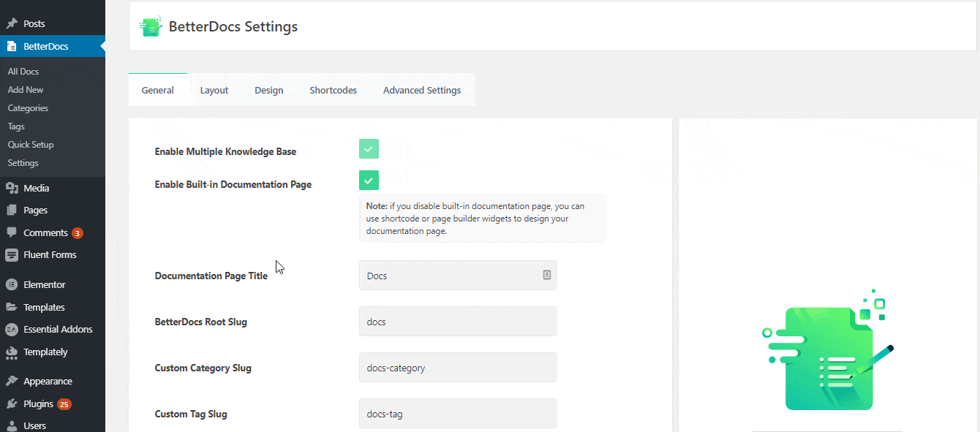Click the BetterDocs document icon in sidebar
980x432 pixels.
coord(12,46)
